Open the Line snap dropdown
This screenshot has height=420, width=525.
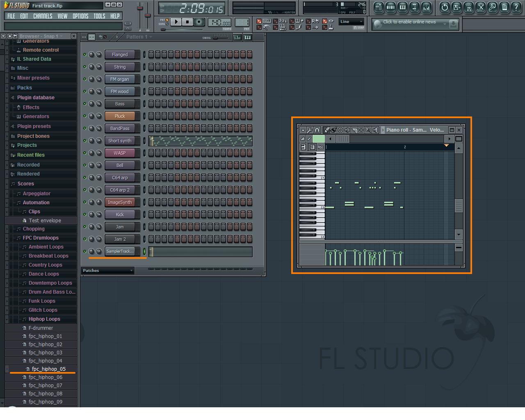352,22
